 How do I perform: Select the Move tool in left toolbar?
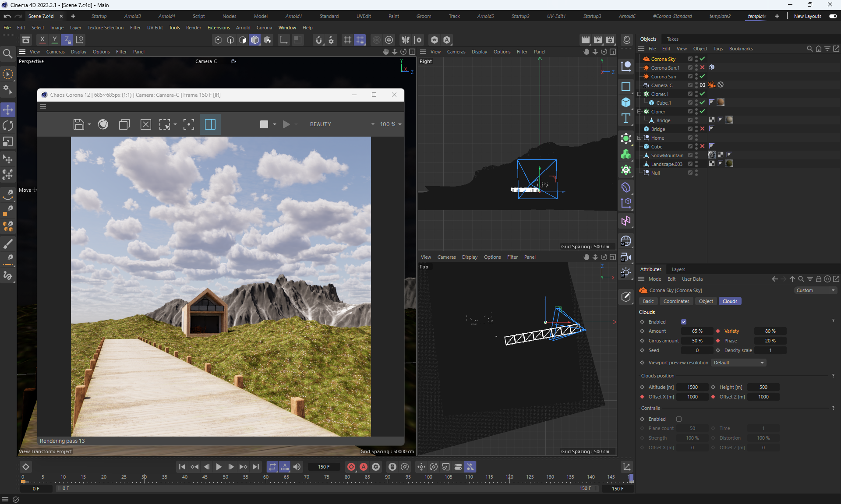(8, 109)
